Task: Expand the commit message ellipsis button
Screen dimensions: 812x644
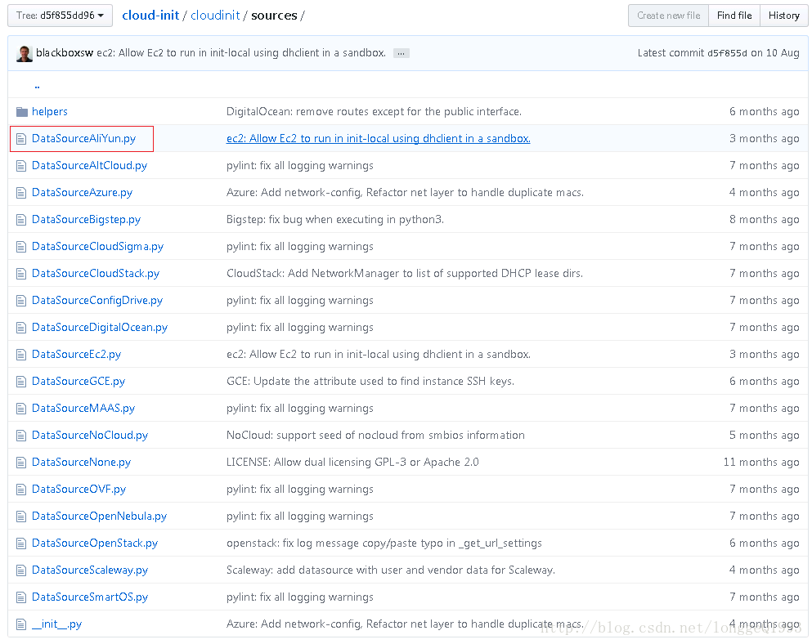Action: pyautogui.click(x=401, y=53)
